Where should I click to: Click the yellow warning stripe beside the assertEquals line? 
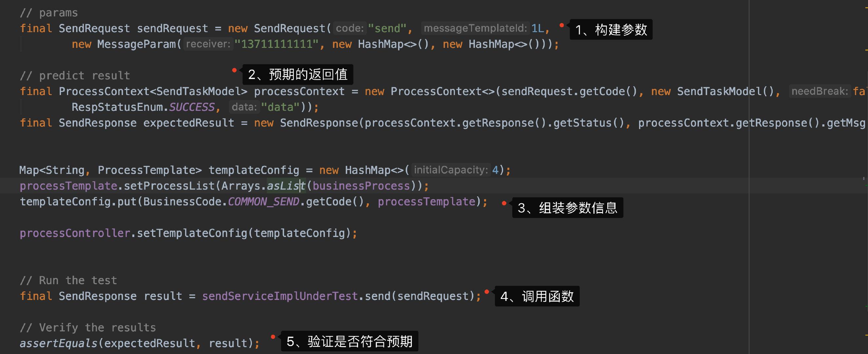click(x=866, y=336)
